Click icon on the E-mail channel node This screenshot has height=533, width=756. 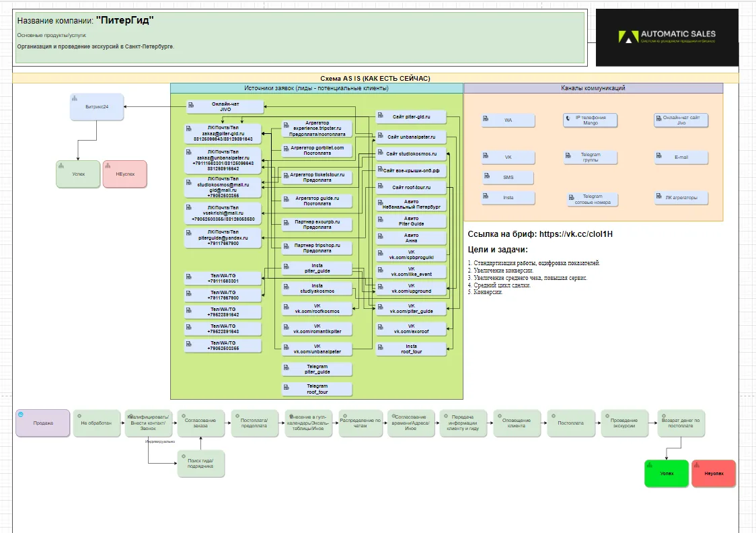click(659, 155)
